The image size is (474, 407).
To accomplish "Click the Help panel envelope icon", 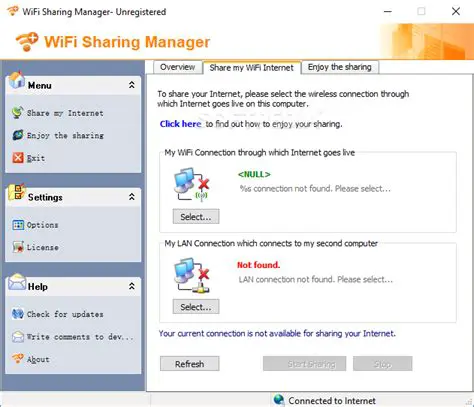I will tap(17, 282).
